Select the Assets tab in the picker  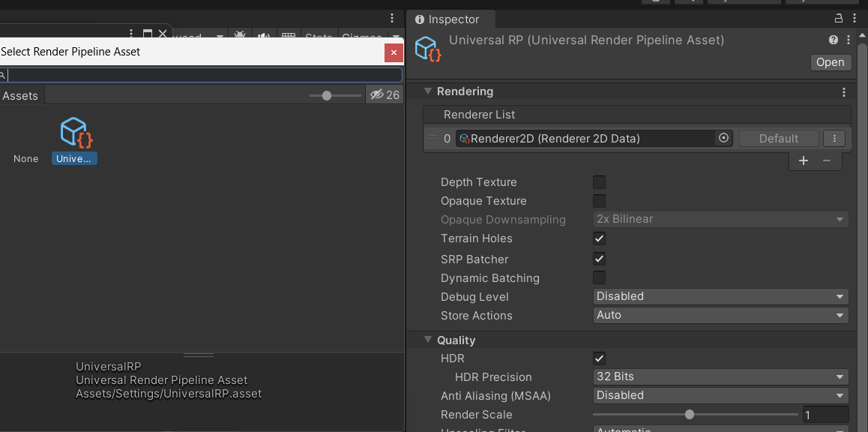(x=20, y=96)
